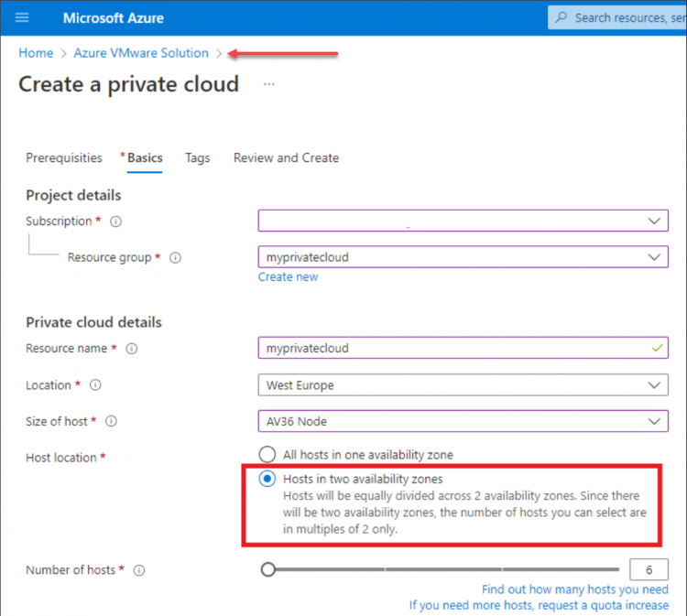Viewport: 687px width, 616px height.
Task: Expand the Location dropdown
Action: 463,384
